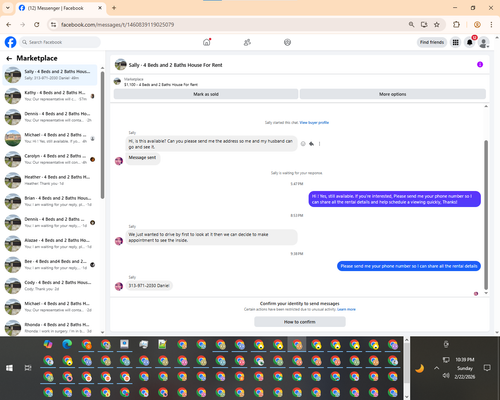This screenshot has height=400, width=500.
Task: Expand the Chrome tab search chevron
Action: coord(8,8)
